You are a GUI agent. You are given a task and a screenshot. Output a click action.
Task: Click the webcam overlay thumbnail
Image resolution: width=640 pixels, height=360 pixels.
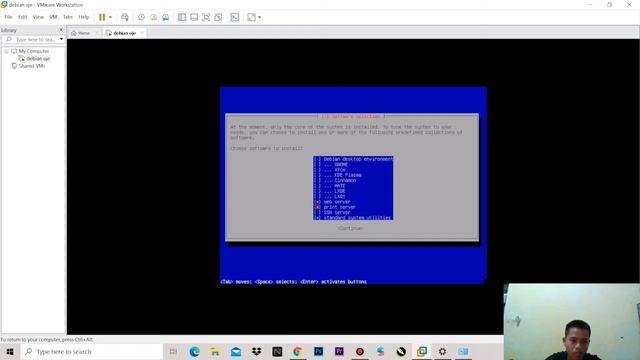[572, 322]
